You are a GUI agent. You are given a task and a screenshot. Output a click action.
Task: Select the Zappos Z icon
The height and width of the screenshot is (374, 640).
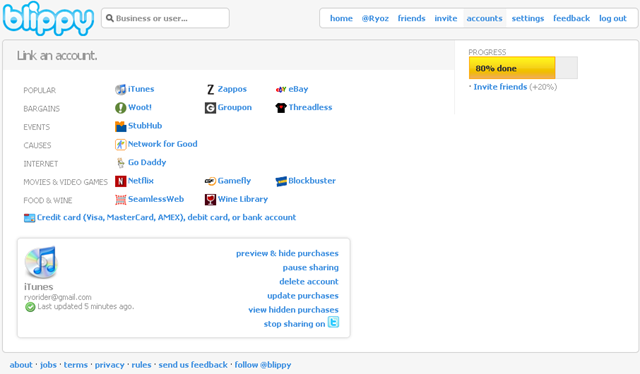210,89
